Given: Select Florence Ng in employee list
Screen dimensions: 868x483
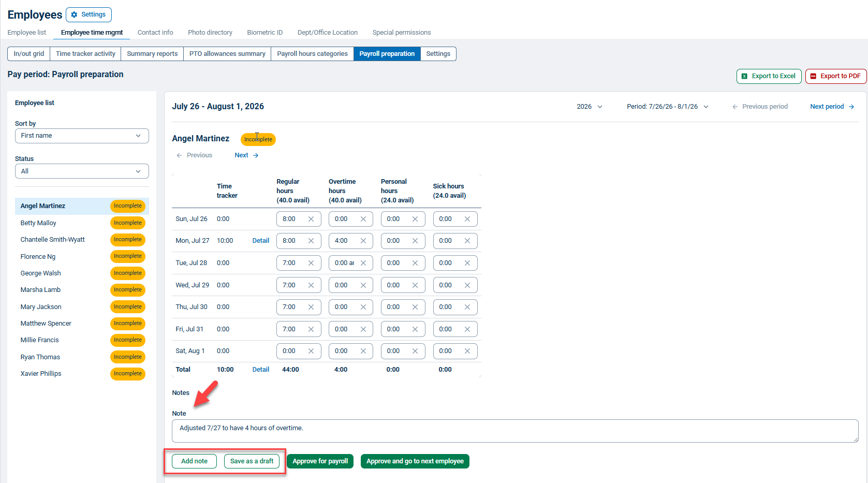Looking at the screenshot, I should coord(82,256).
